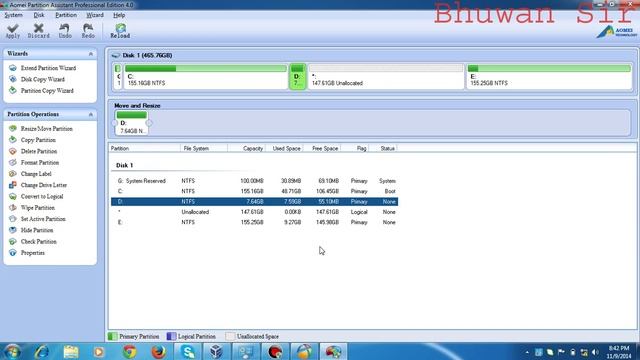Select C: partition block in disk map
This screenshot has width=640, height=360.
206,76
